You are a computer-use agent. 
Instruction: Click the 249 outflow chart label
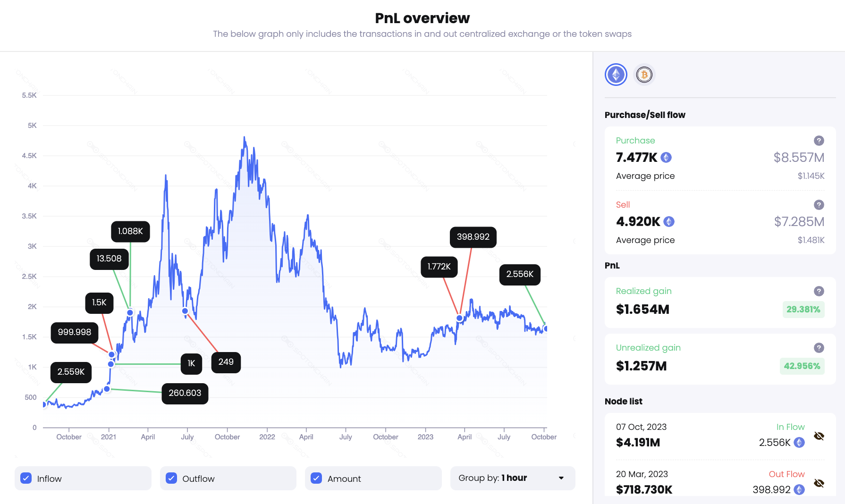click(226, 362)
